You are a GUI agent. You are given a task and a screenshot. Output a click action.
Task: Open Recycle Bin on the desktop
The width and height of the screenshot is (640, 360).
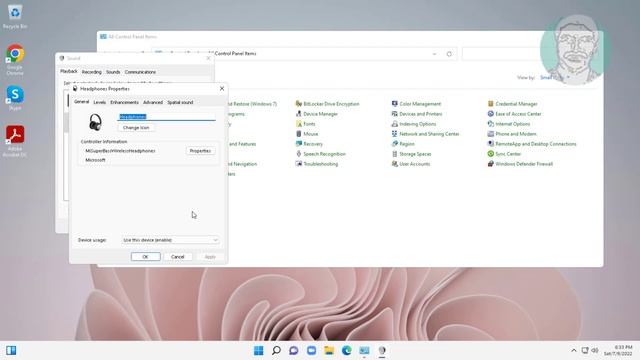coord(15,17)
